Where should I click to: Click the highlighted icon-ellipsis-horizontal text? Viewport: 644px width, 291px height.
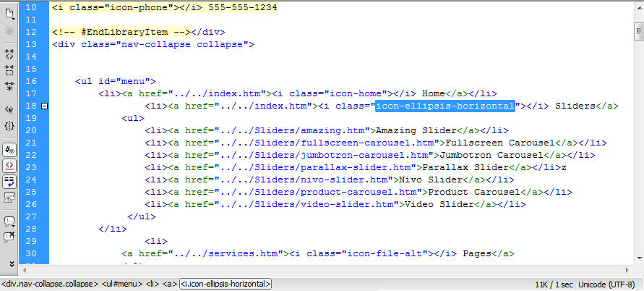tap(445, 106)
